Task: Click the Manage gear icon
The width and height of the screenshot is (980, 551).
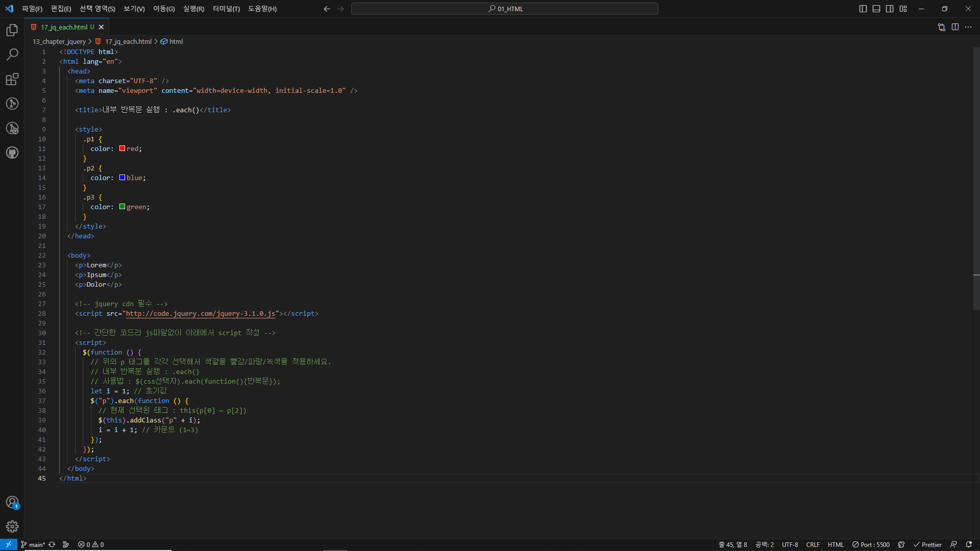Action: [12, 527]
